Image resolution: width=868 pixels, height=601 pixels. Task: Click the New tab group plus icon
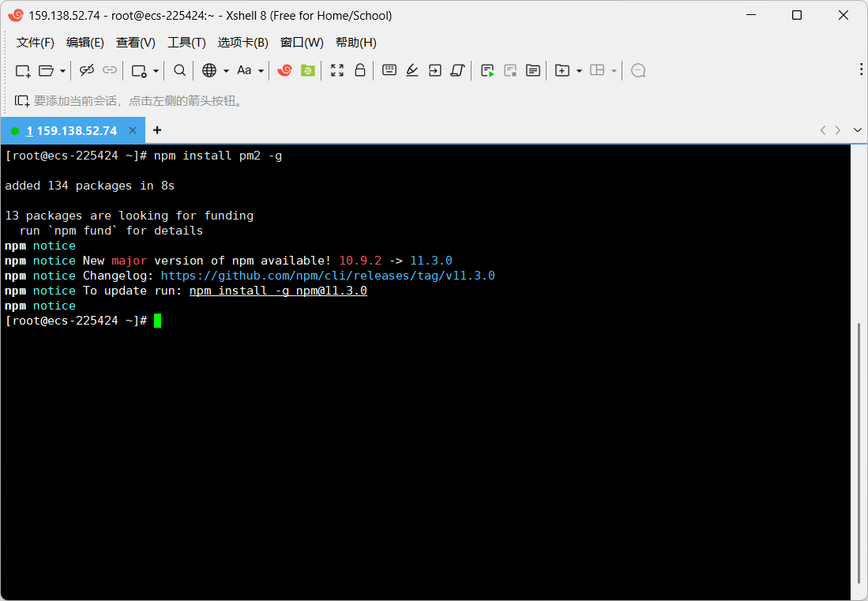tap(562, 70)
